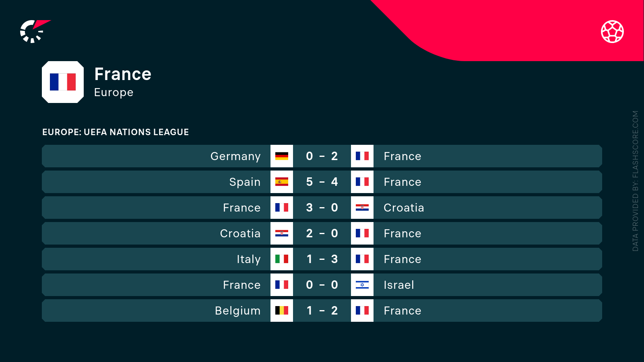Select the Europe: UEFA Nations League header
This screenshot has height=362, width=644.
point(116,132)
